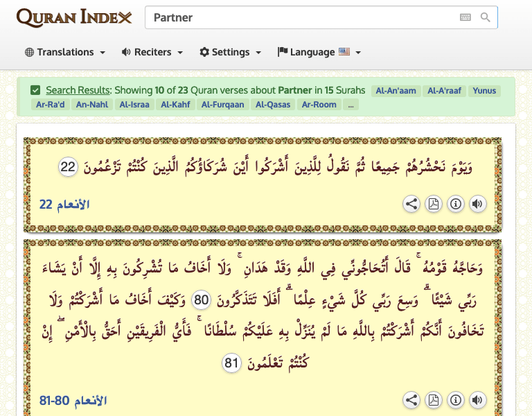Click the US flag language indicator
This screenshot has width=532, height=416.
pos(344,51)
